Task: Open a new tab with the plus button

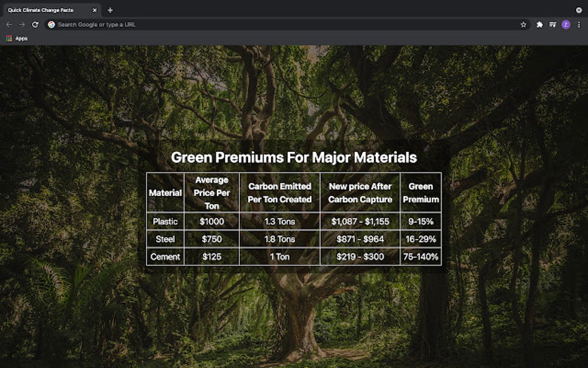Action: (x=110, y=10)
